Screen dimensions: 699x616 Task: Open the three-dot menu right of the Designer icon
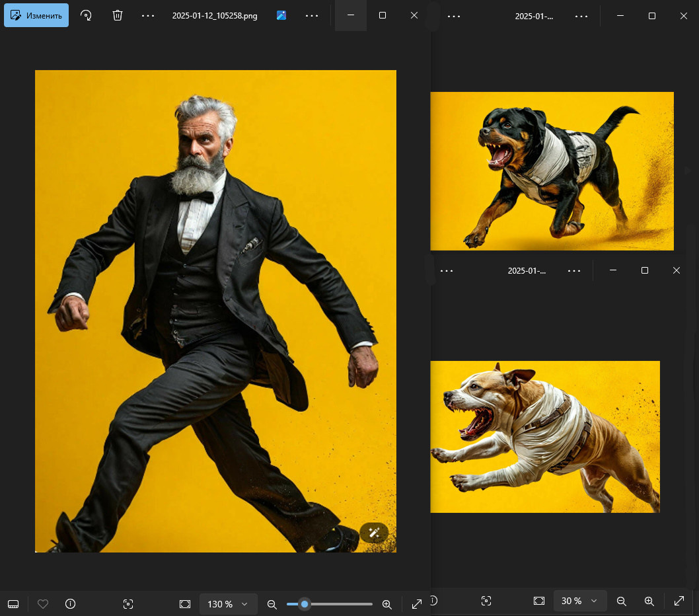312,15
